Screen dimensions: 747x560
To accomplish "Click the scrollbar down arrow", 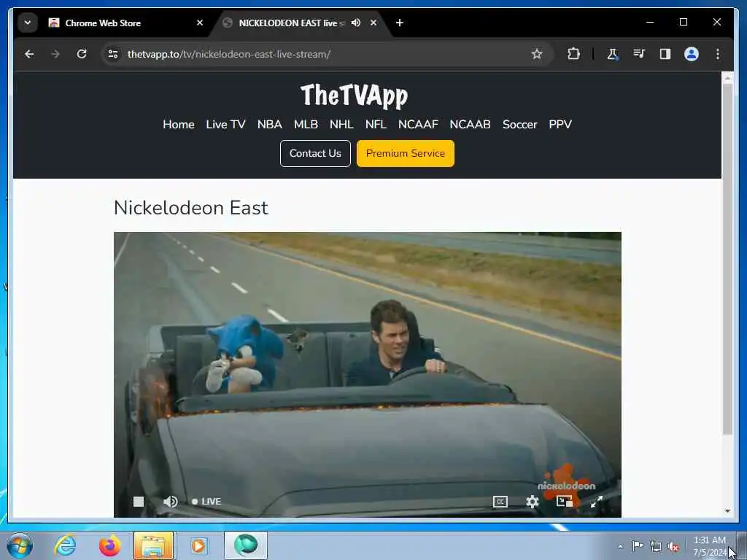I will coord(727,511).
